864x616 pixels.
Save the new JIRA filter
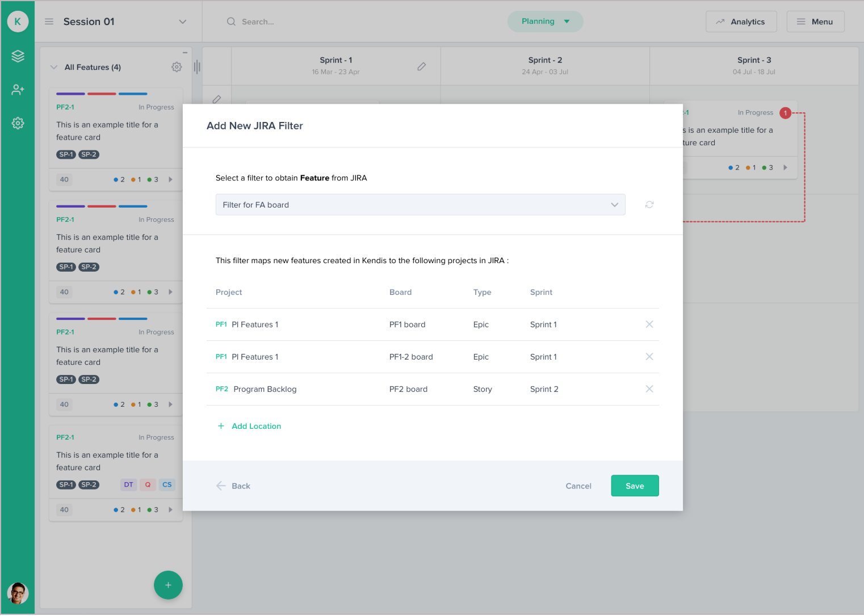pos(635,486)
